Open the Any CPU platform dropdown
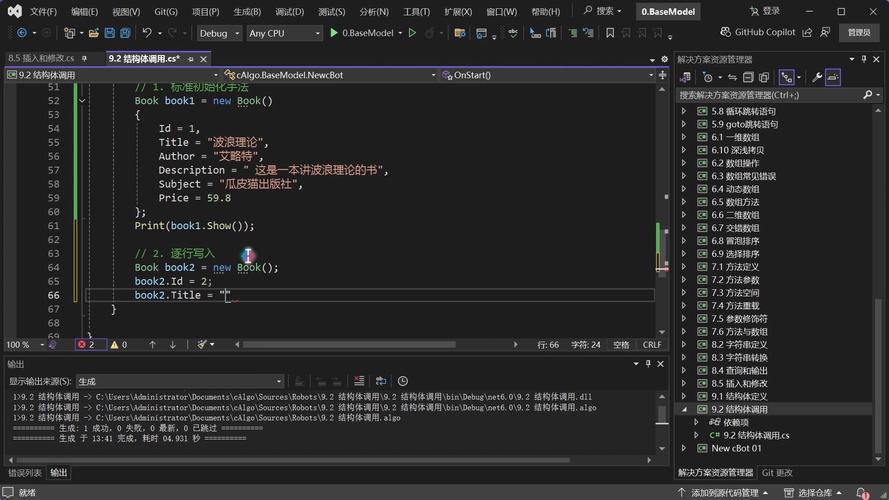The image size is (889, 500). (x=284, y=33)
